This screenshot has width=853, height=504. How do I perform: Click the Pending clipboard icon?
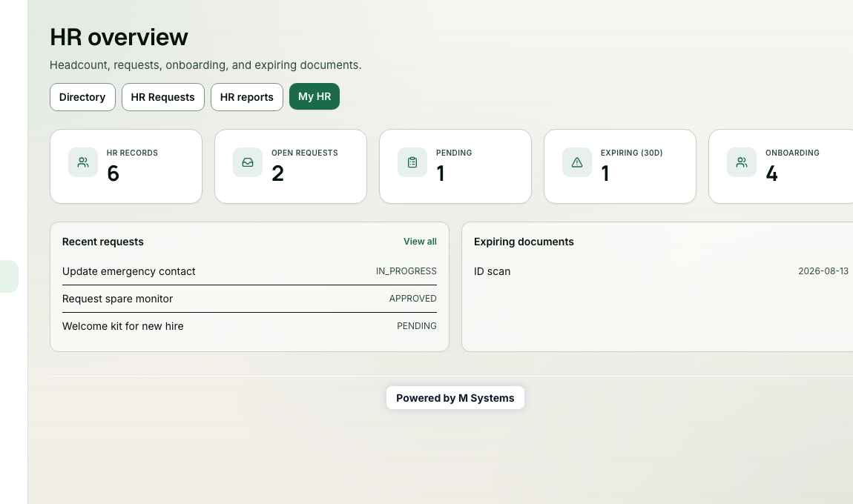pyautogui.click(x=412, y=162)
